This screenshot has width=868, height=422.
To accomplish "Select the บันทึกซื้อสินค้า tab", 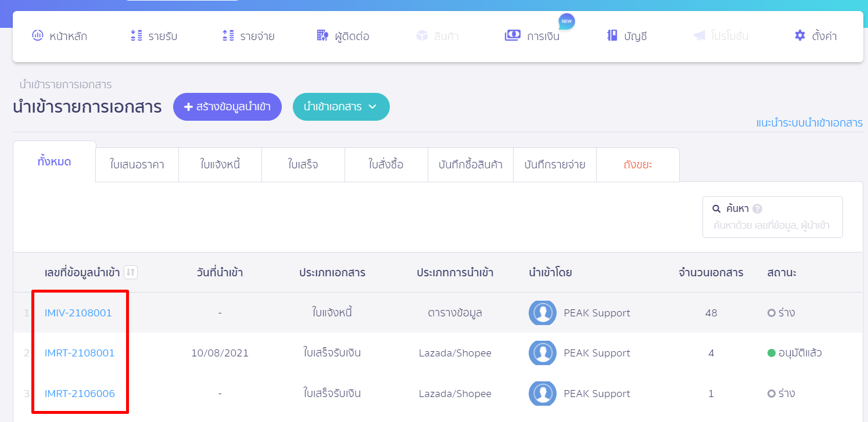I will tap(470, 165).
